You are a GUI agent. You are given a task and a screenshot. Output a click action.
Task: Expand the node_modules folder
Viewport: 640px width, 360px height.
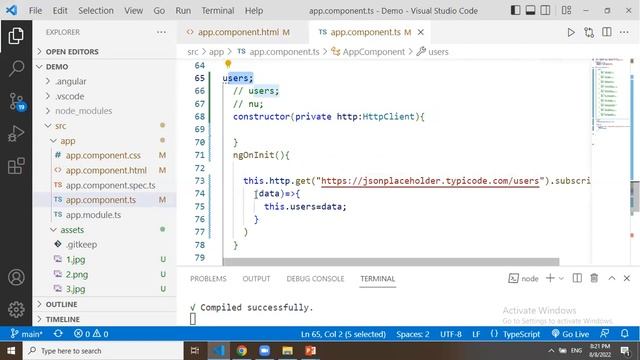pyautogui.click(x=83, y=111)
